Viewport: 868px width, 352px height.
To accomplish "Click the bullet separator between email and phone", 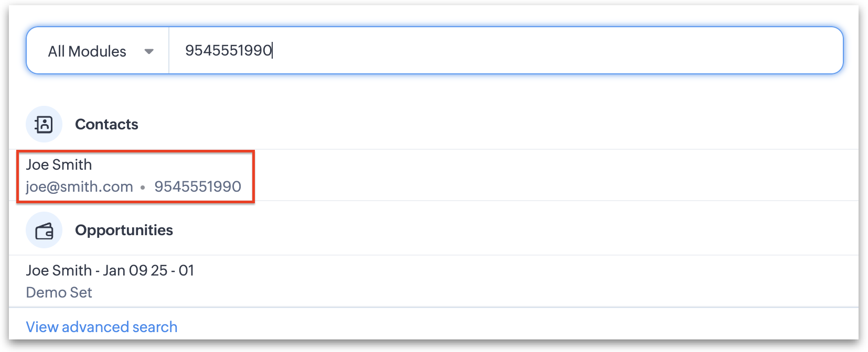I will point(143,187).
